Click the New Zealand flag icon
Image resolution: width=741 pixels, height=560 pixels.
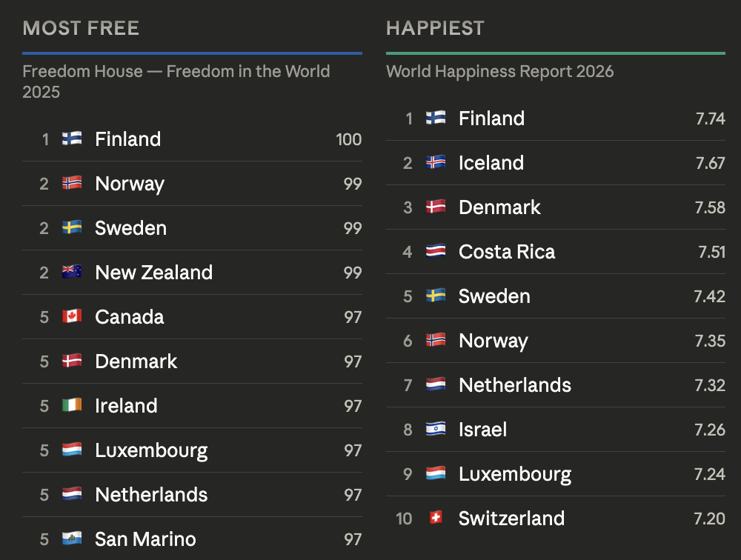point(72,272)
